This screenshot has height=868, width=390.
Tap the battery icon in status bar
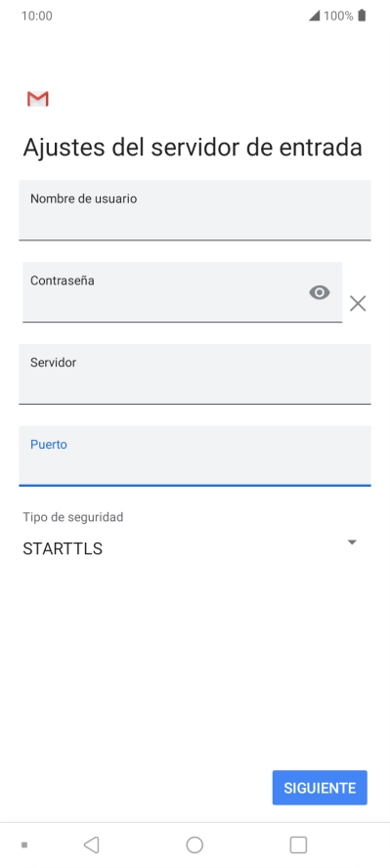click(x=362, y=16)
